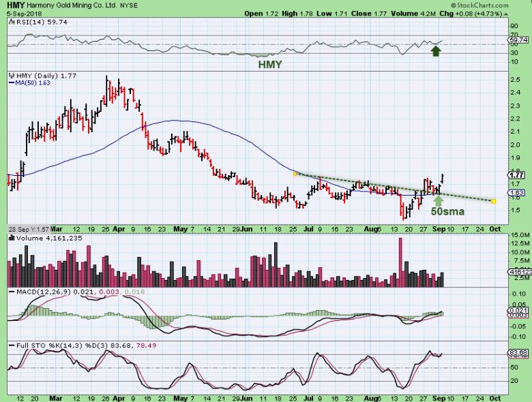
Task: Click the 59.74 RSI value tag
Action: coord(519,40)
